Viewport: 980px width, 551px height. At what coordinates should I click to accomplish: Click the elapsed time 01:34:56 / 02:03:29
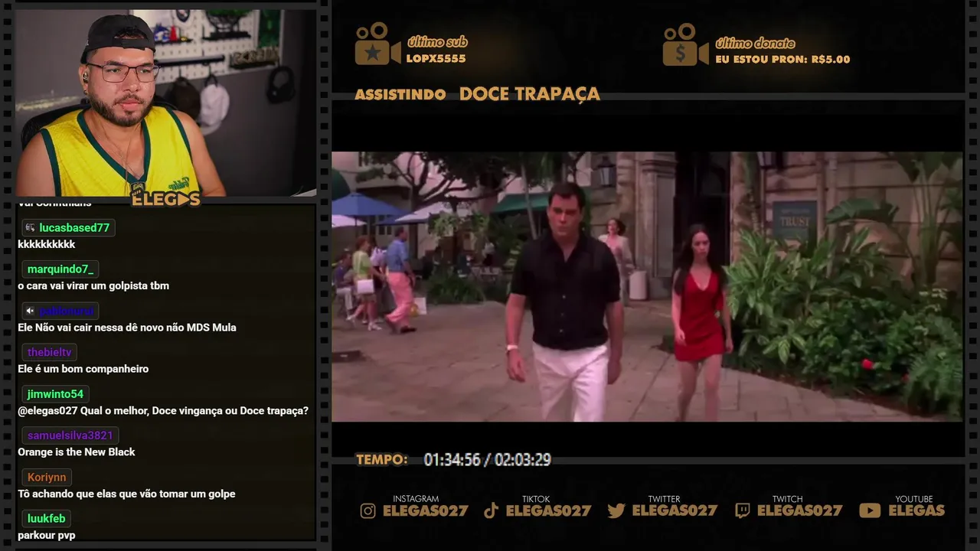[x=487, y=460]
